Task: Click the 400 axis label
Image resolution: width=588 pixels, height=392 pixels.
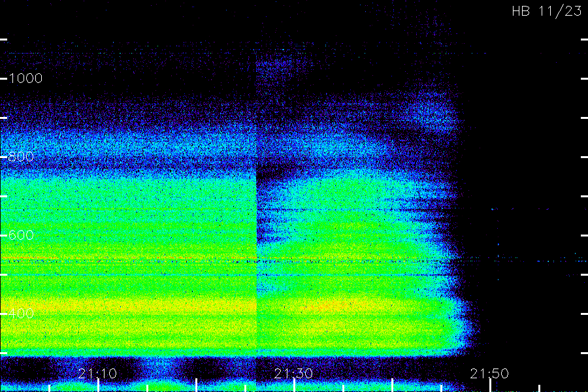Action: (21, 313)
